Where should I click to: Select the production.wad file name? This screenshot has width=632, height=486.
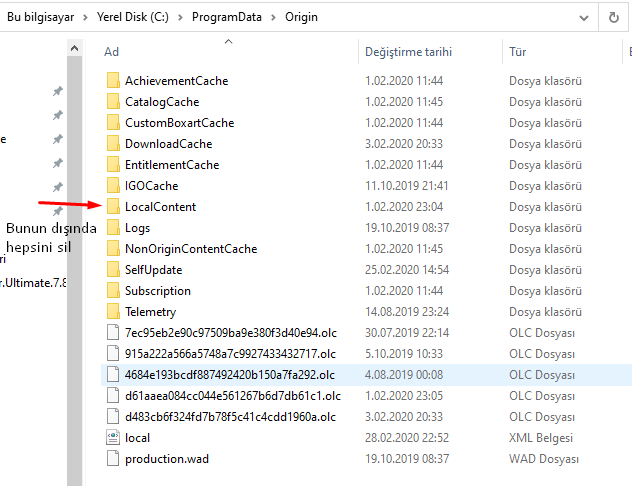click(167, 459)
